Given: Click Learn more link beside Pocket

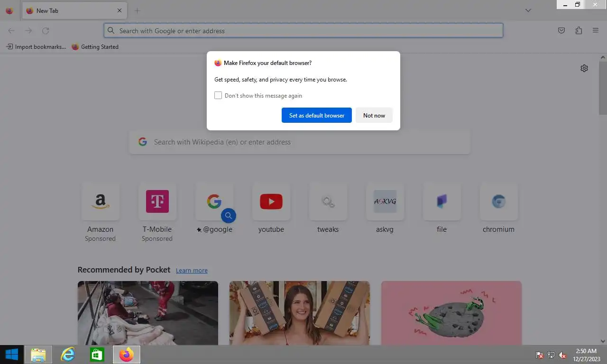Looking at the screenshot, I should coord(192,270).
